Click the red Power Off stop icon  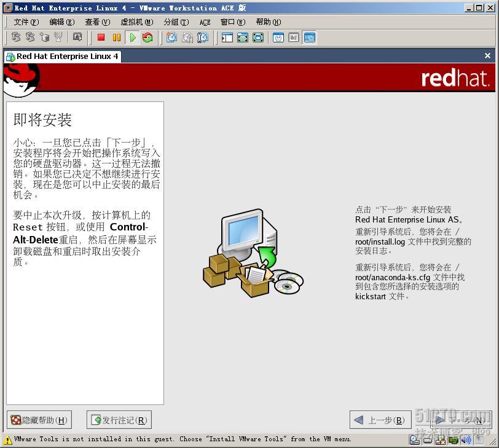(x=101, y=37)
